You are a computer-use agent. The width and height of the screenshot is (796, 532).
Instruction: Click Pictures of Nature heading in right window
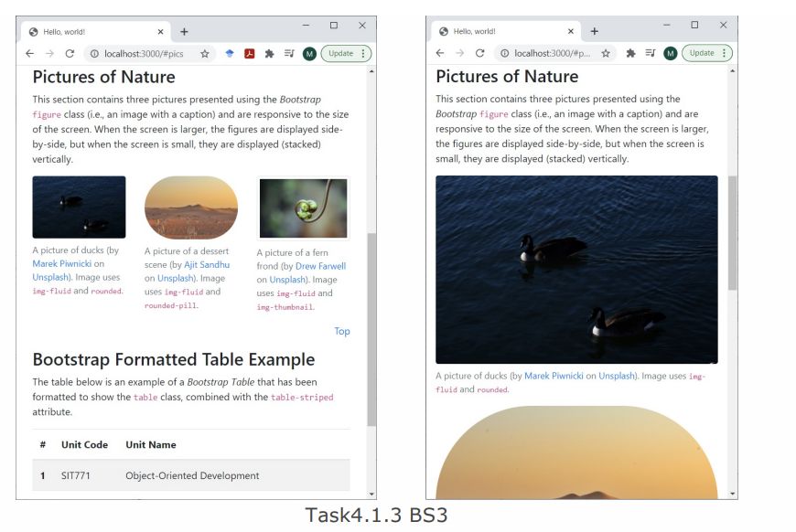pos(507,77)
